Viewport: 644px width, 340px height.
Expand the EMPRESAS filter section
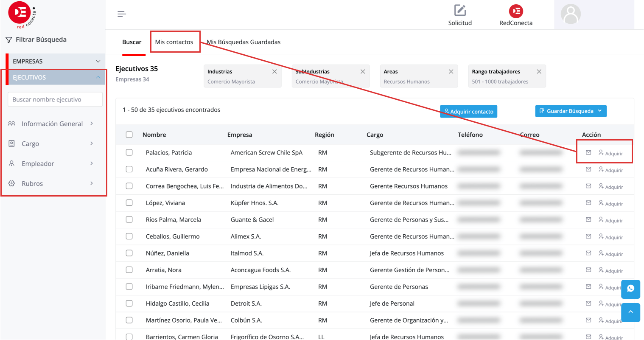click(56, 61)
